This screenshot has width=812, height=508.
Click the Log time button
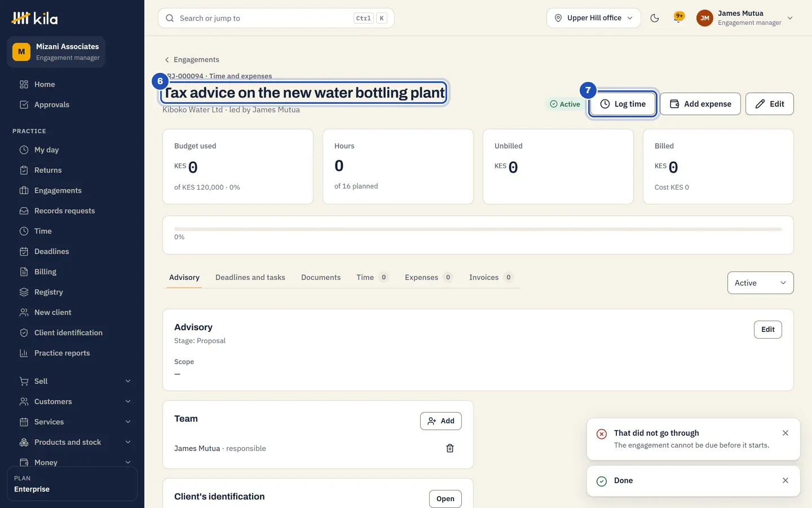(x=623, y=104)
